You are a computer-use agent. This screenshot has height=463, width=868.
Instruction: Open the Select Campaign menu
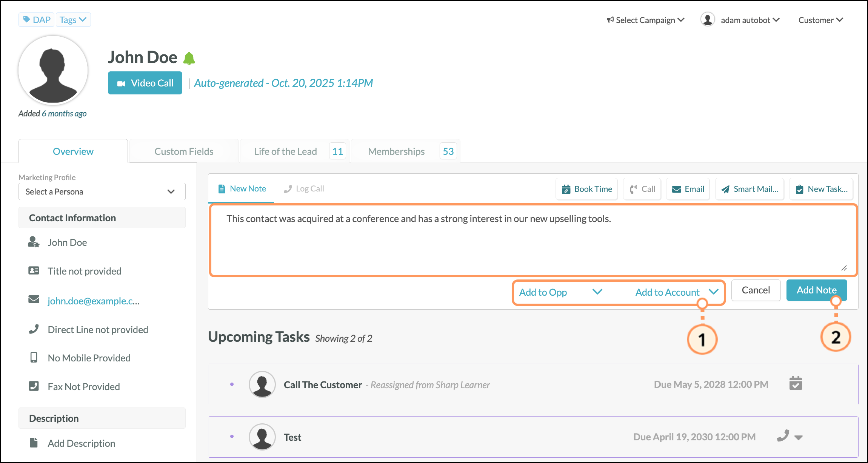click(645, 20)
